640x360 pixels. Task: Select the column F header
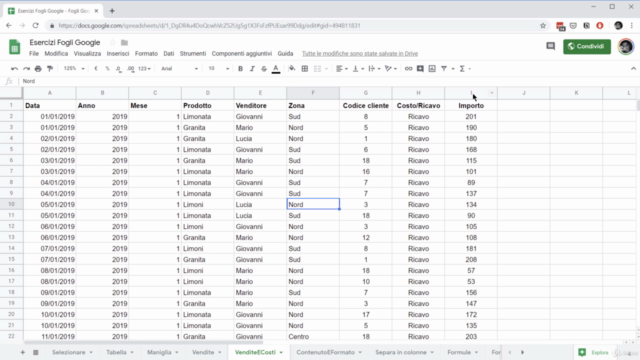click(x=313, y=93)
